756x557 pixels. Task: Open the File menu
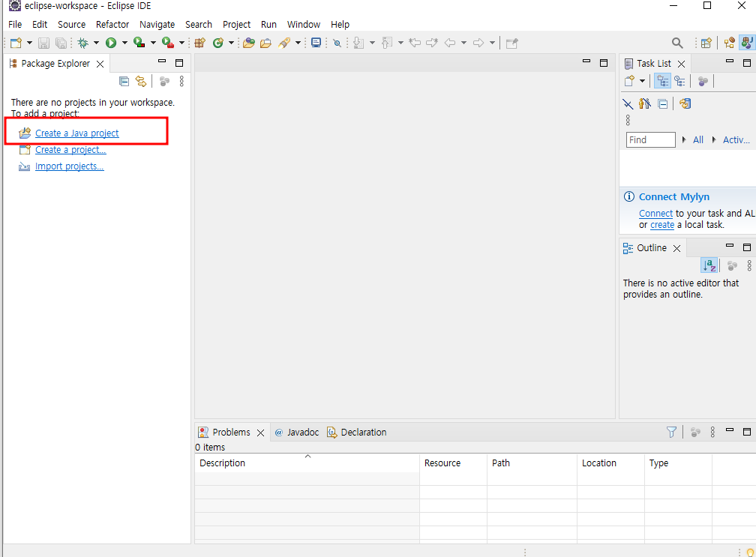[15, 25]
